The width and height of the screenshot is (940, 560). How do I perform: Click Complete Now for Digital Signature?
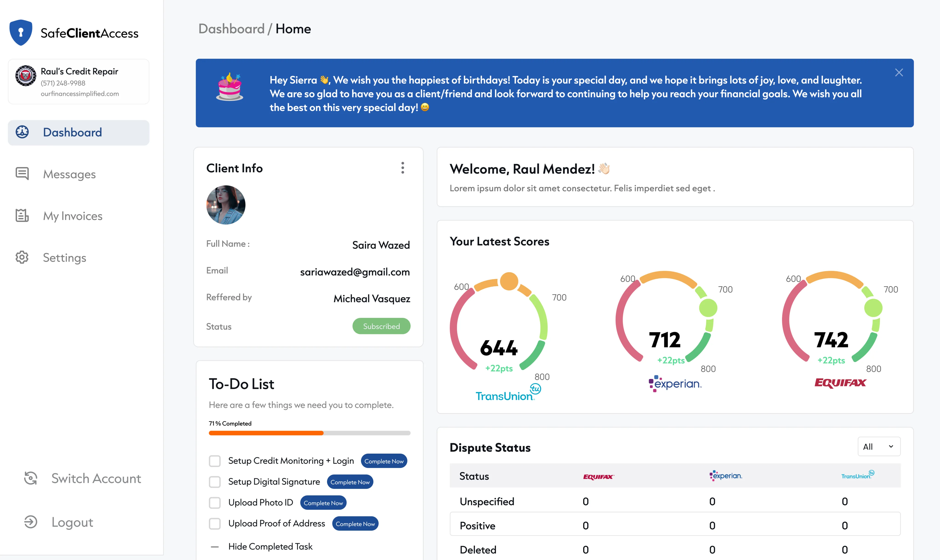(x=350, y=482)
